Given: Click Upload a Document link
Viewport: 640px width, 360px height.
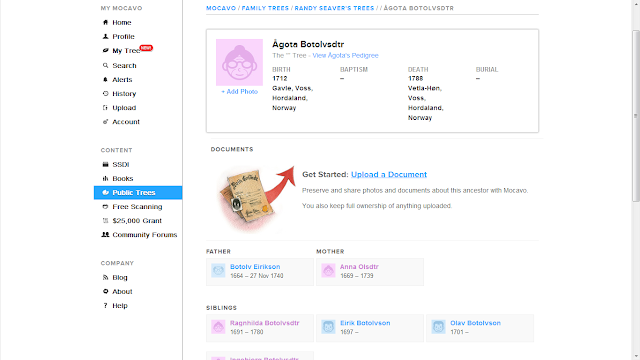Looking at the screenshot, I should coord(389,174).
